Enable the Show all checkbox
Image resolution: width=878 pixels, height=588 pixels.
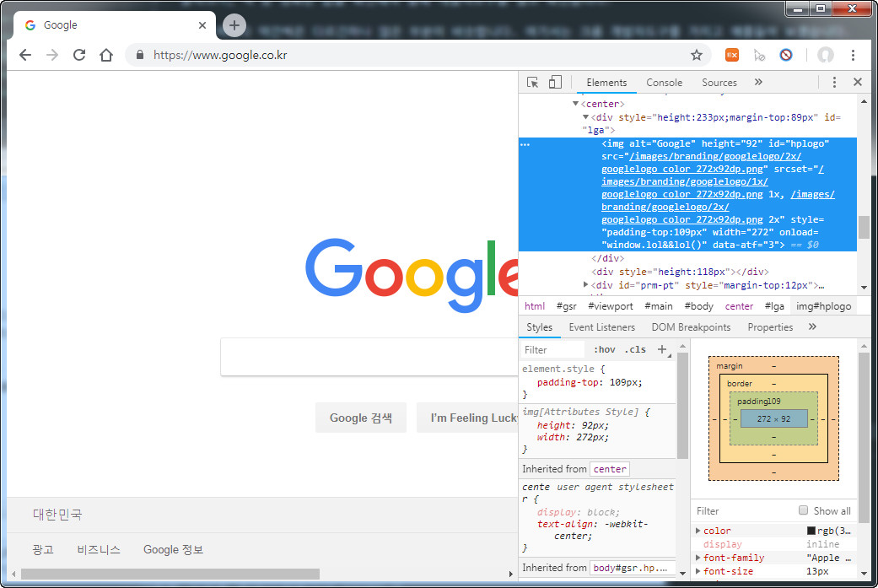click(804, 510)
